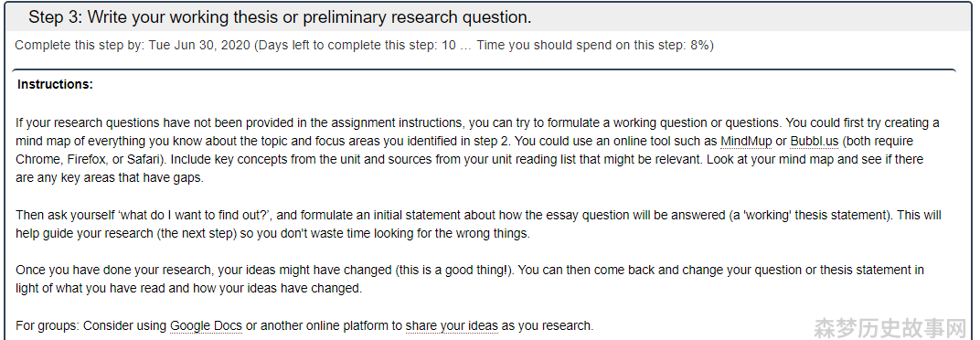Select the Tue Jun 30, 2020 due date
Screen dimensions: 980x340
(199, 46)
